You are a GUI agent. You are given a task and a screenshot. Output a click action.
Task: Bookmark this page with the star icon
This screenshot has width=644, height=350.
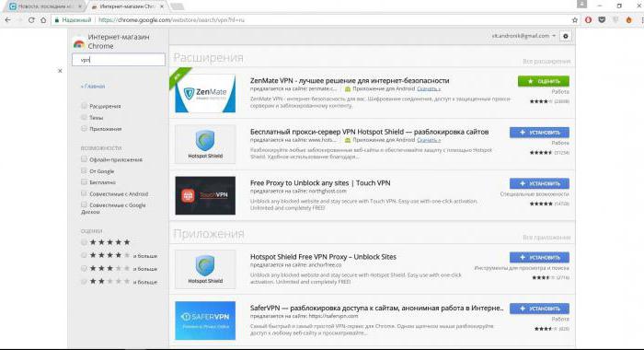[x=575, y=19]
